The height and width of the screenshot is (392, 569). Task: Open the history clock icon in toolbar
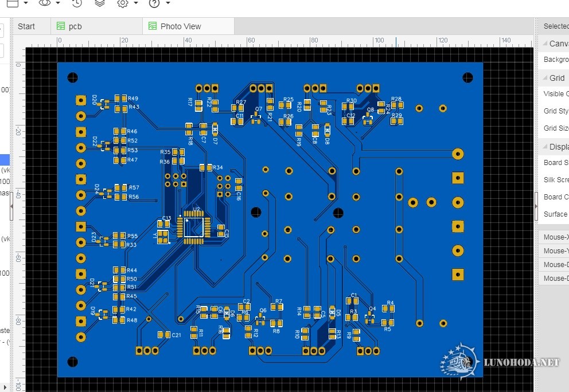(x=77, y=3)
